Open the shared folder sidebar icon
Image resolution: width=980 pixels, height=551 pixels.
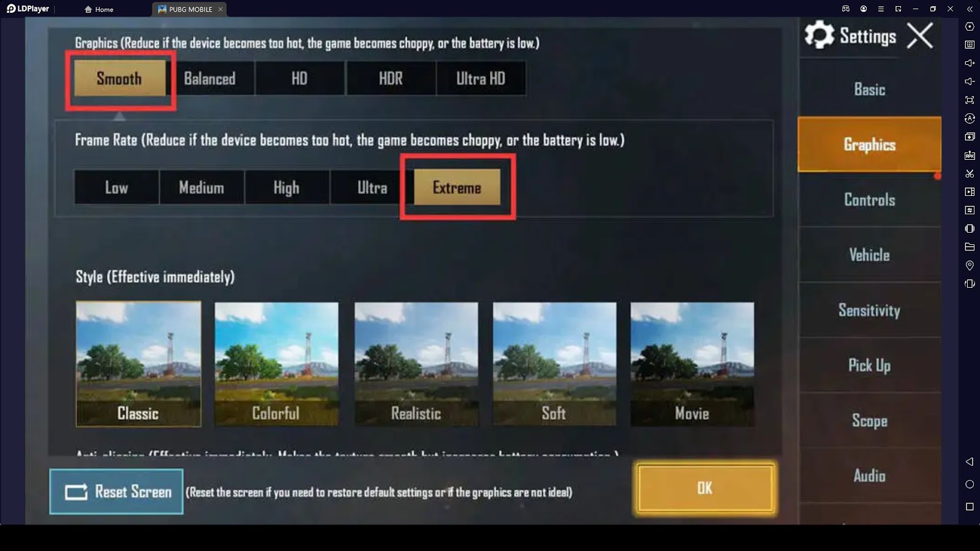click(970, 247)
